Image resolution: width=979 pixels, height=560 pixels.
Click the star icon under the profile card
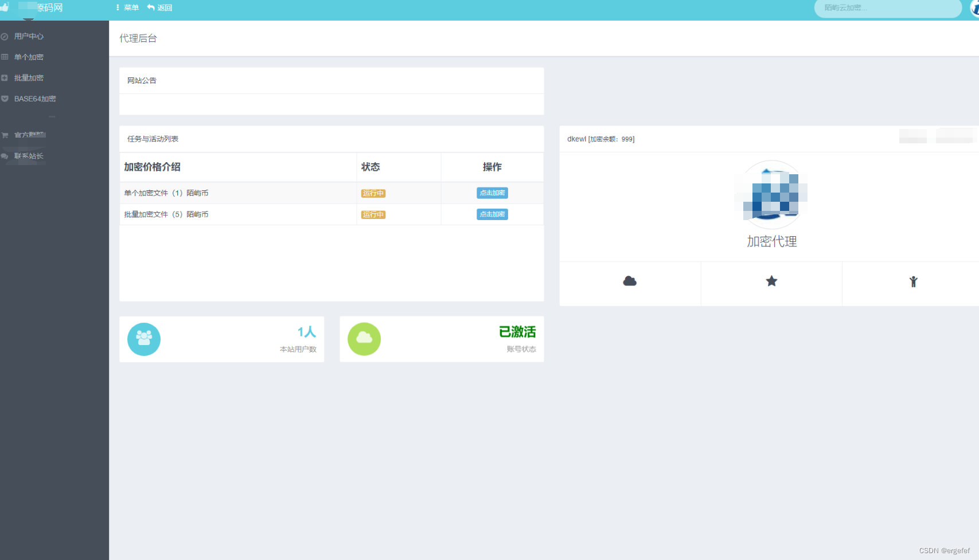(771, 281)
